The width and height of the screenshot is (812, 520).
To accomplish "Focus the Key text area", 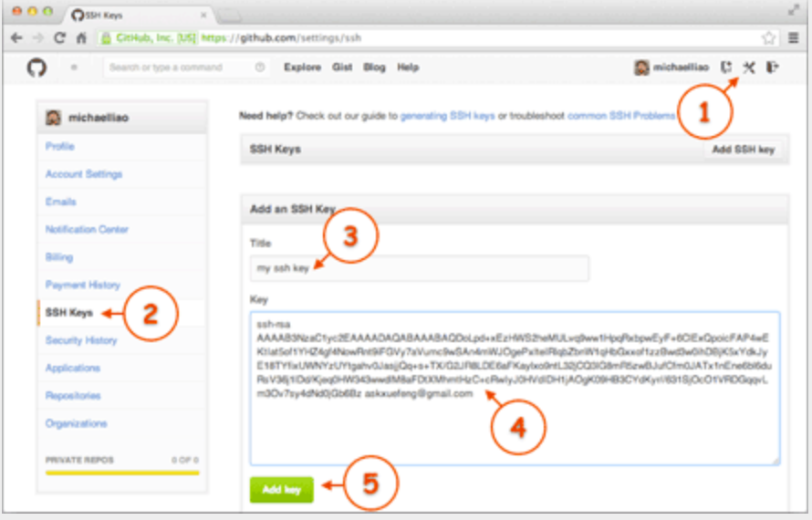I will point(515,389).
